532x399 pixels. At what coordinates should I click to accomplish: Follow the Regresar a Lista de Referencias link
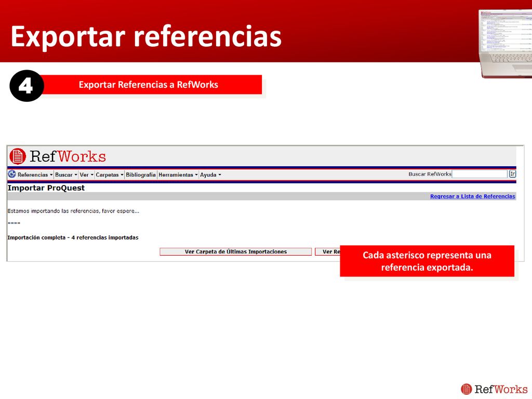(x=473, y=196)
